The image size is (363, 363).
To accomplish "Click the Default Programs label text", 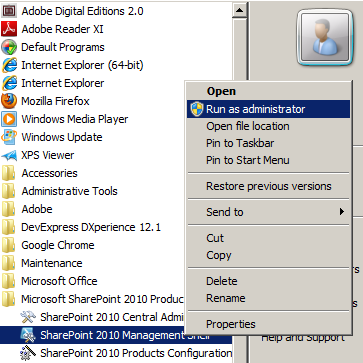I will click(x=63, y=47).
